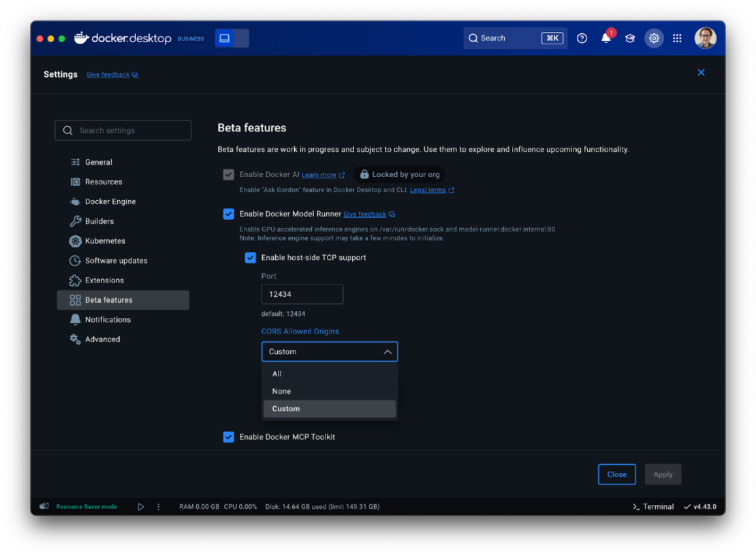Select All in CORS origins list

(277, 374)
